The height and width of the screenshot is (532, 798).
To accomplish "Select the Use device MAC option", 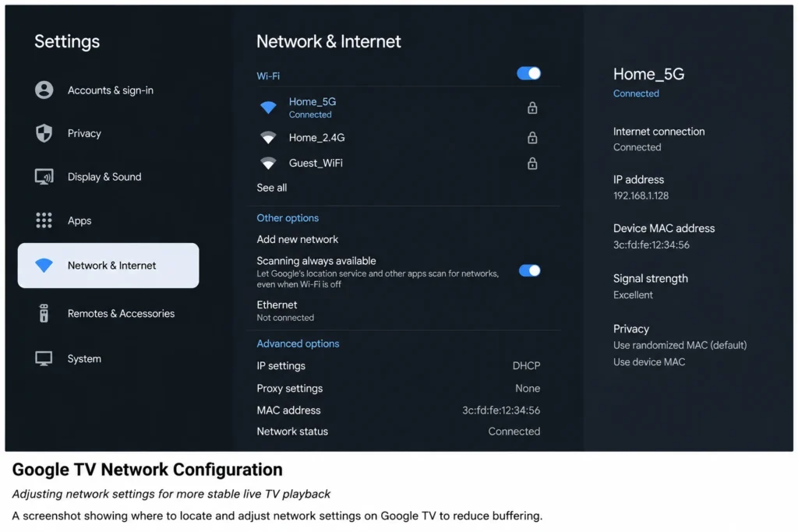I will 649,361.
